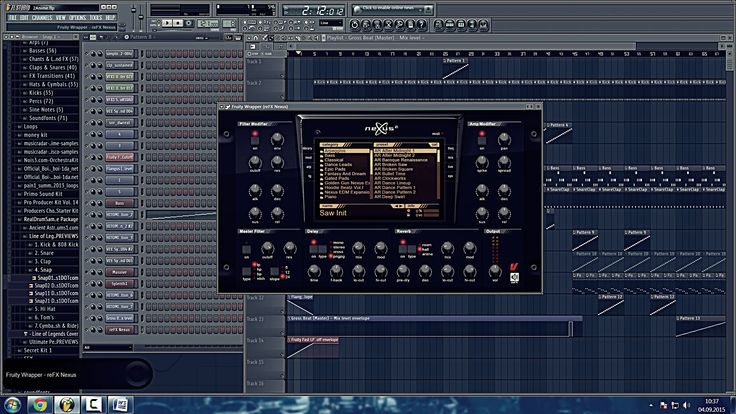
Task: Stop playback with the Stop transport button
Action: [178, 23]
